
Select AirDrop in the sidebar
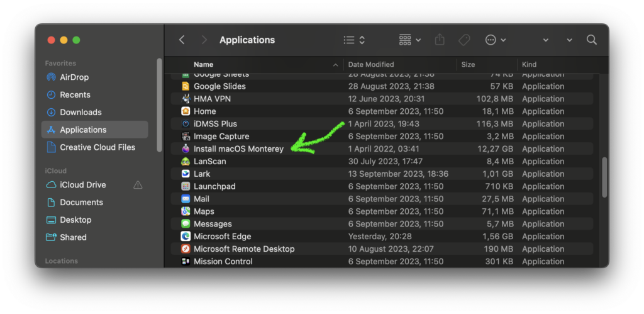click(94, 77)
